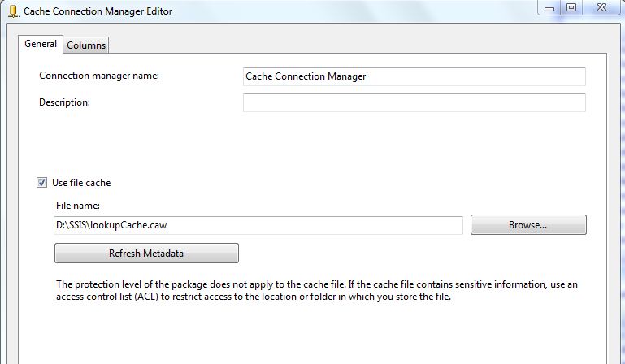This screenshot has width=625, height=364.
Task: Open the Browse file dialog
Action: click(x=527, y=225)
